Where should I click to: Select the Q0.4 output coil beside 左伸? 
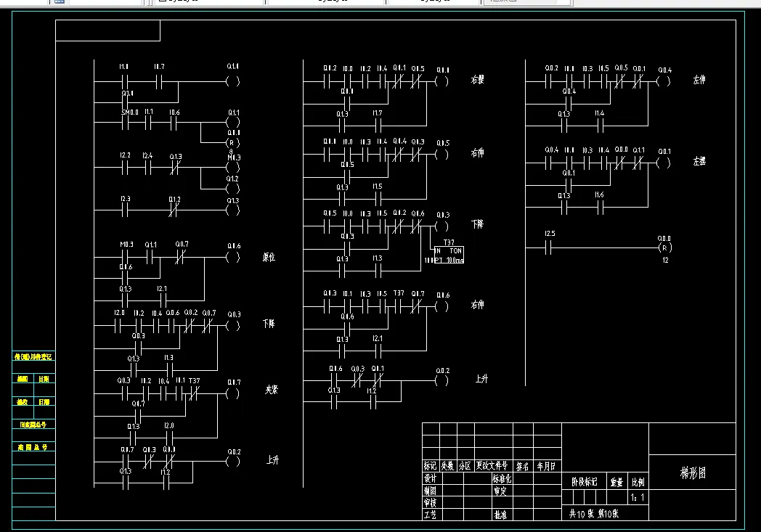coord(664,81)
